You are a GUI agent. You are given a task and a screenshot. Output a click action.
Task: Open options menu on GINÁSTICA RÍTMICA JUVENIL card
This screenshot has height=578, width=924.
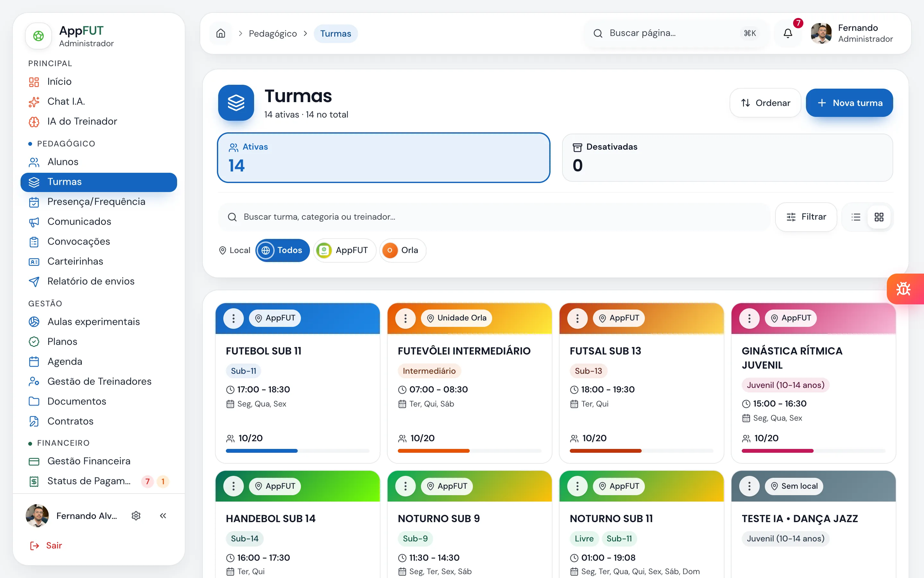point(749,318)
